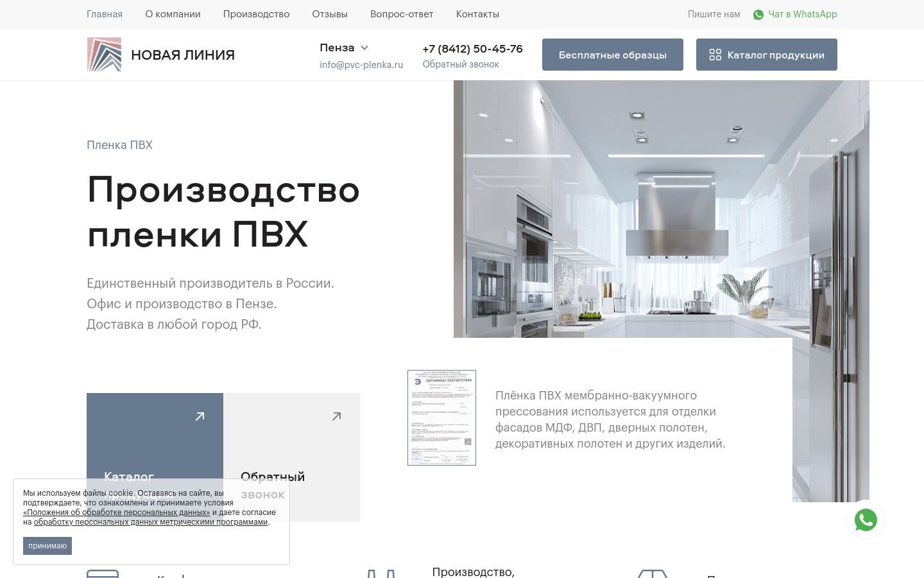The height and width of the screenshot is (578, 924).
Task: Open Положения об обработке персональных данных link
Action: pyautogui.click(x=117, y=512)
